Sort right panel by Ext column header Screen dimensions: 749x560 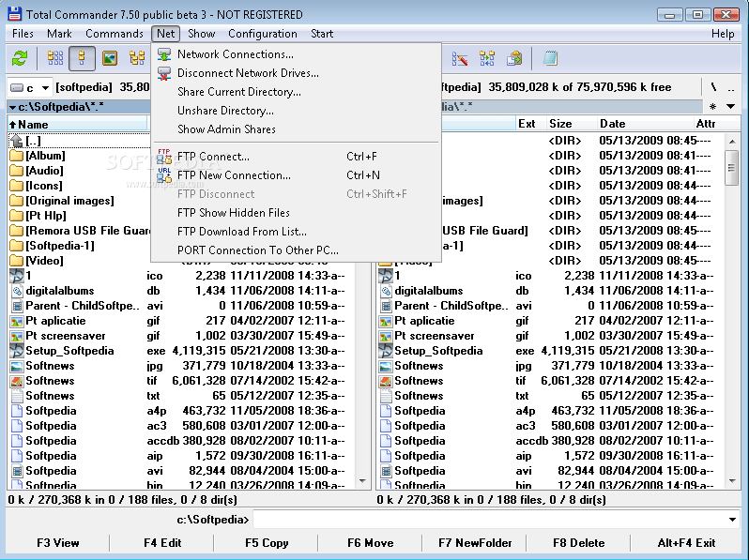point(530,124)
